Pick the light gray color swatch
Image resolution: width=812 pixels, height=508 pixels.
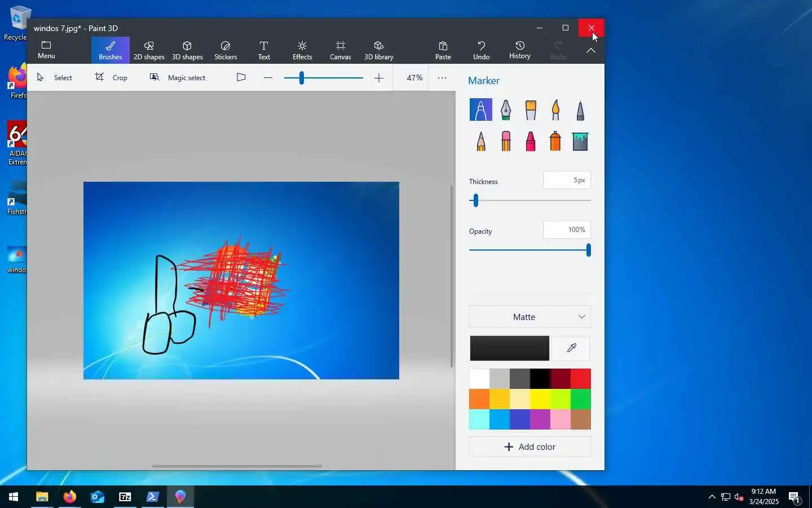coord(500,379)
